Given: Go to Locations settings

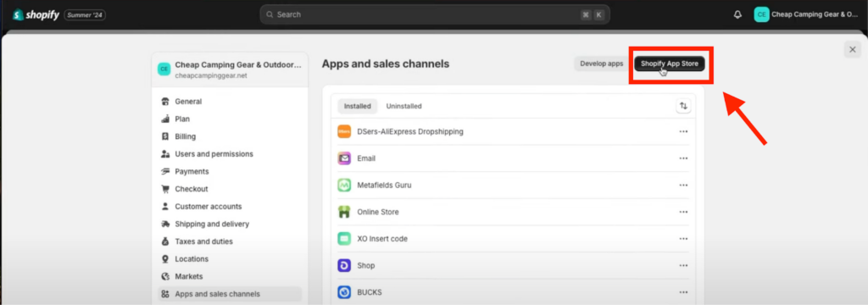Looking at the screenshot, I should tap(230, 259).
